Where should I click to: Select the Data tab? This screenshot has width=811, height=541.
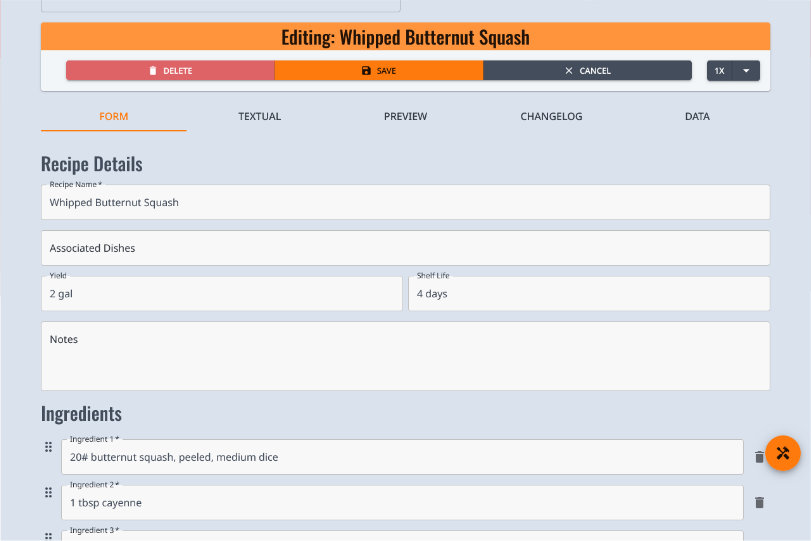tap(697, 116)
